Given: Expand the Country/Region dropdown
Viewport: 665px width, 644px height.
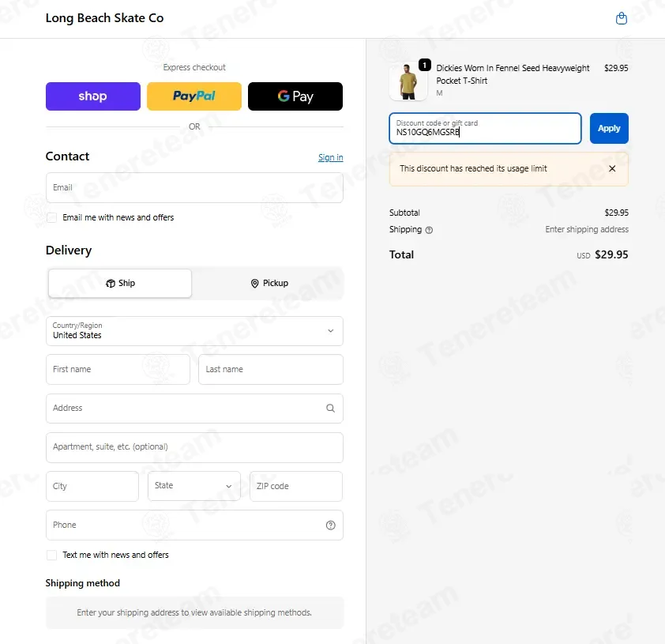Looking at the screenshot, I should click(194, 331).
